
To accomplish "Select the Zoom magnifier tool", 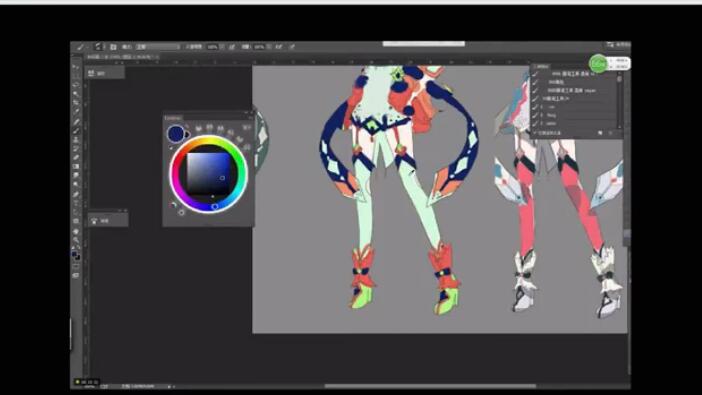I will (76, 240).
